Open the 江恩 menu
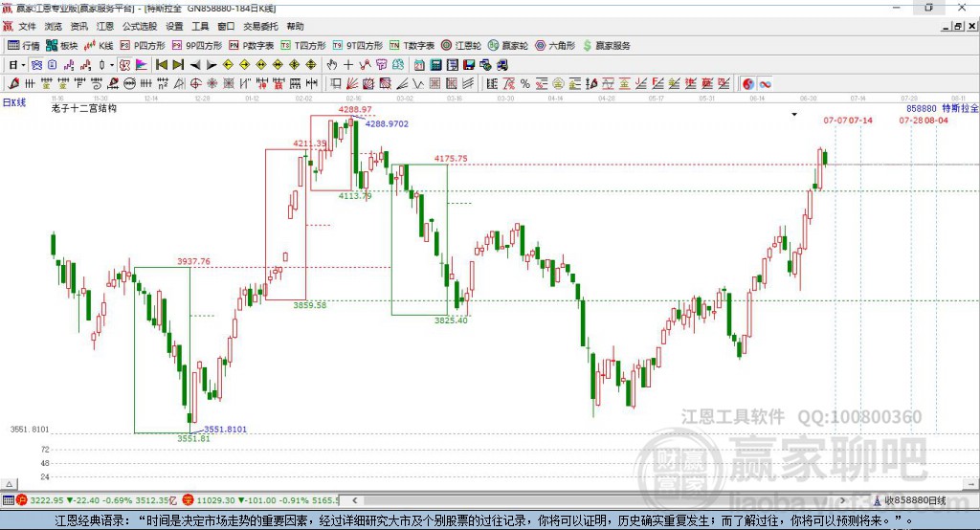Viewport: 980px width, 530px height. click(x=105, y=26)
